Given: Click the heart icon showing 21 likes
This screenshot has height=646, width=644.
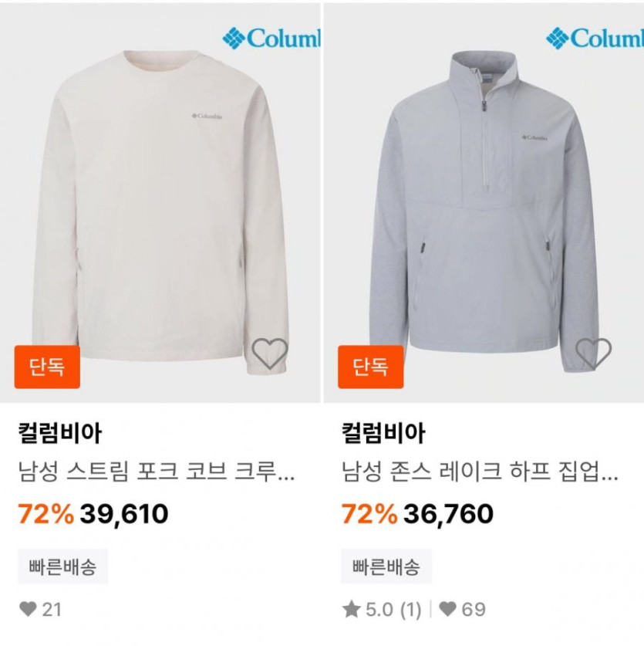Looking at the screenshot, I should [28, 609].
